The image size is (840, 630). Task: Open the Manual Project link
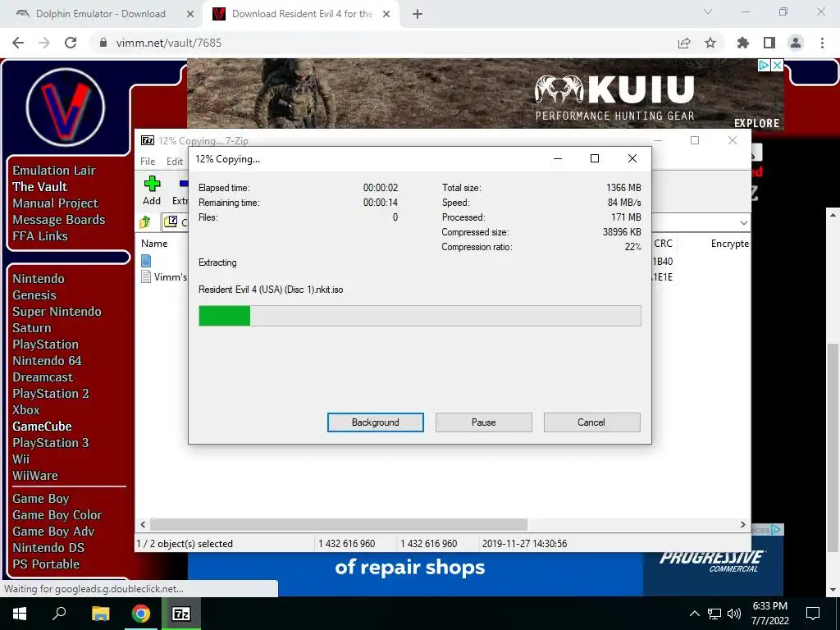[55, 203]
